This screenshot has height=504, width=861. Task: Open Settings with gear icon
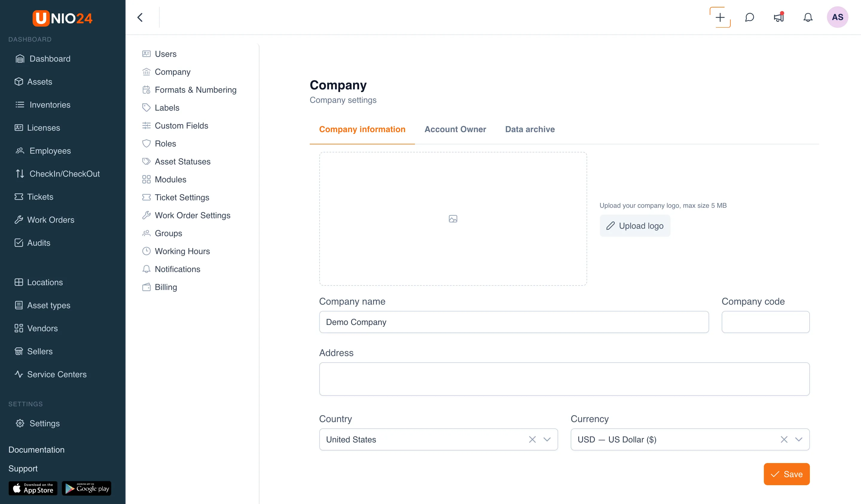(x=38, y=423)
